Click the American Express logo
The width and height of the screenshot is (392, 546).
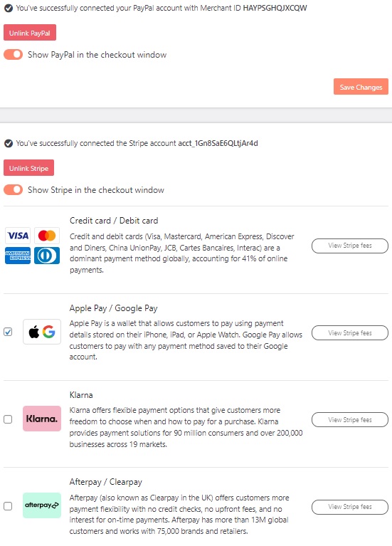(x=18, y=256)
